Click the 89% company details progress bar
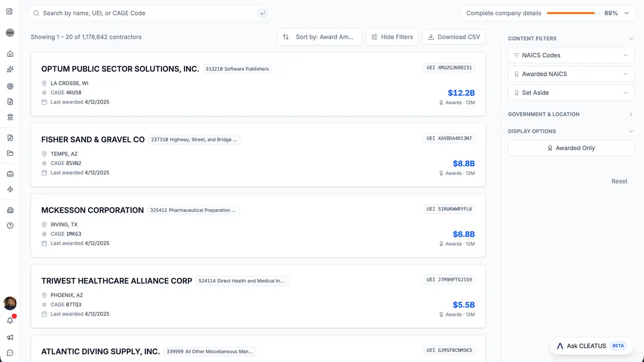Image resolution: width=644 pixels, height=362 pixels. pos(574,13)
